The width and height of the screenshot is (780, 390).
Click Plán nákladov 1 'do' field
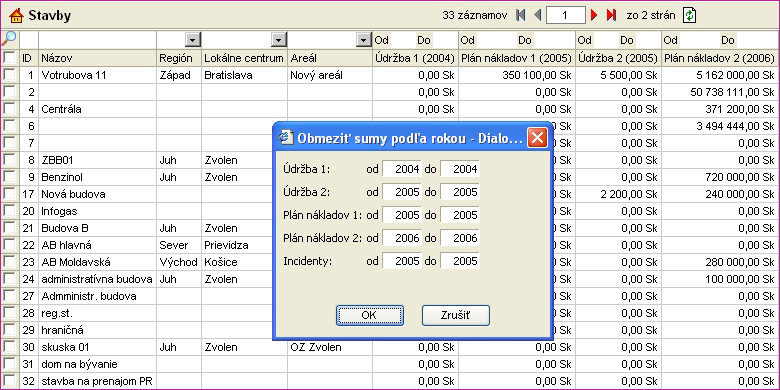(460, 215)
